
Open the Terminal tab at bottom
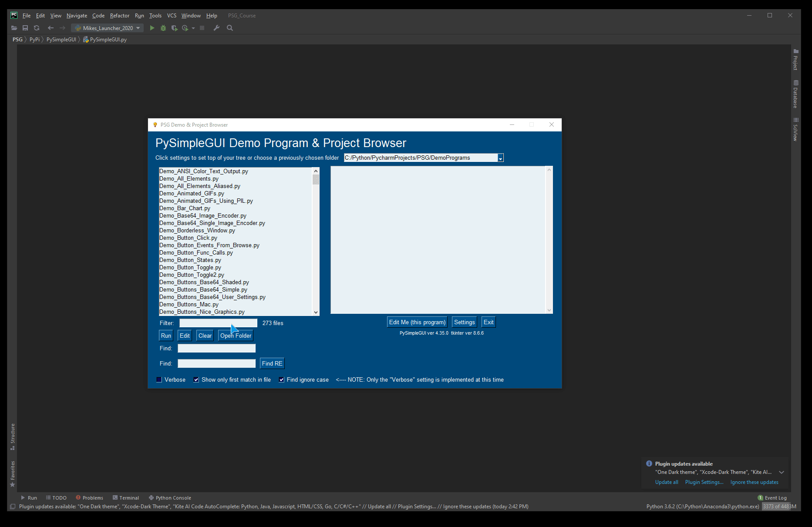126,498
